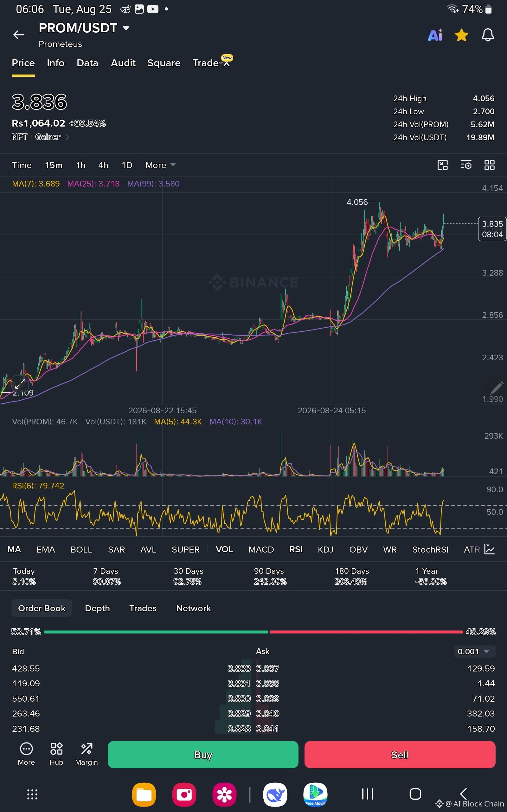Toggle the MACD indicator
507x812 pixels.
[x=261, y=550]
